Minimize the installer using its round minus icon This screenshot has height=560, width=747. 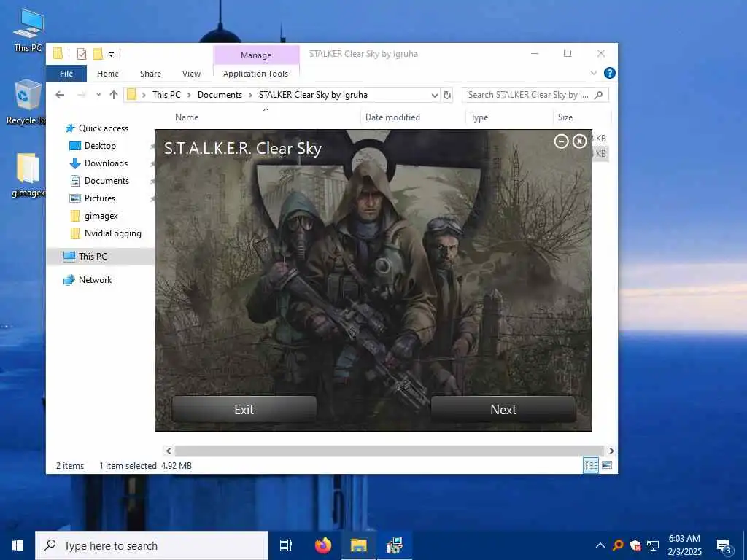coord(561,141)
